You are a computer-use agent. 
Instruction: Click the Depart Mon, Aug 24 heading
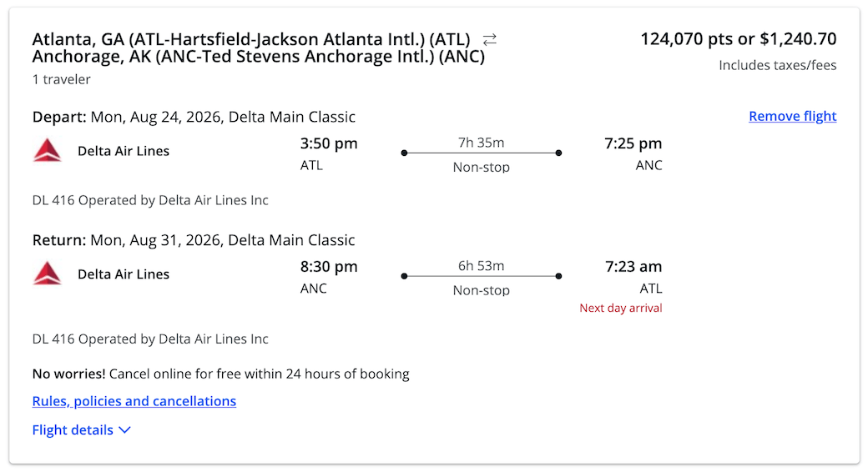click(194, 117)
